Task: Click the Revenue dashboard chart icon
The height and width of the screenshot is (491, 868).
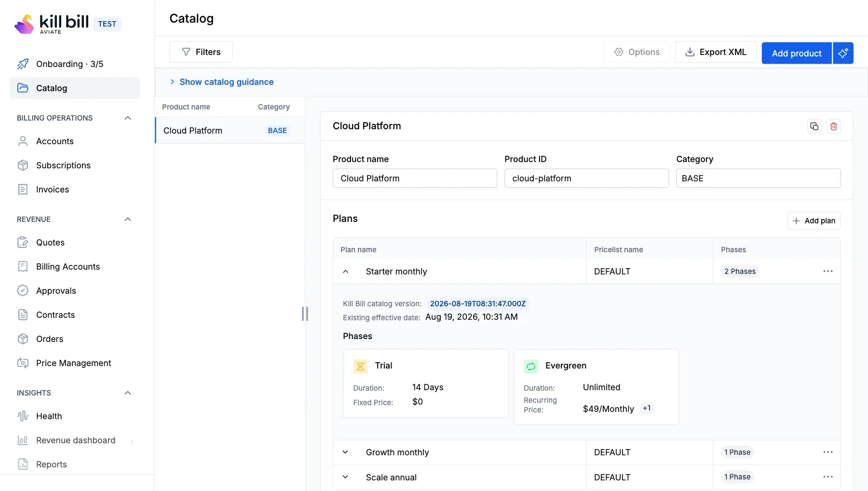Action: click(x=23, y=440)
